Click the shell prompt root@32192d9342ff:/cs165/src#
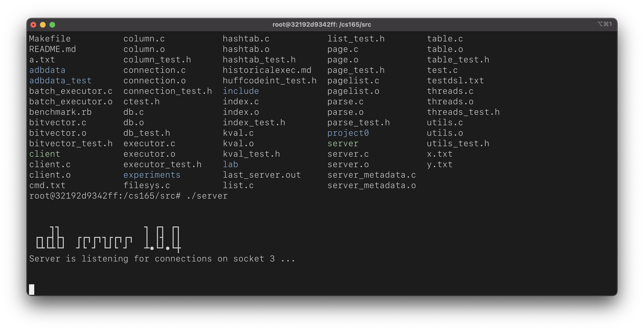The image size is (644, 331). (x=105, y=196)
